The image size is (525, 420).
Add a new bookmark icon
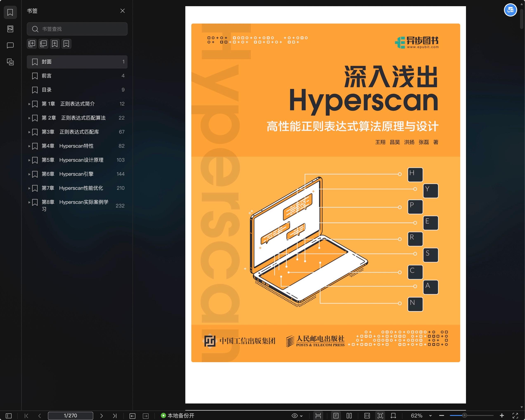tap(55, 44)
